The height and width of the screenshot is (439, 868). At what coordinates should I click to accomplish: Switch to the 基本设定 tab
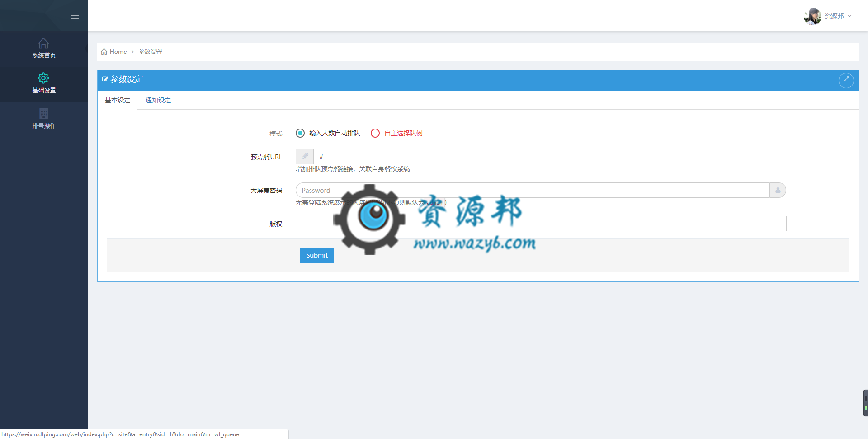[x=118, y=100]
